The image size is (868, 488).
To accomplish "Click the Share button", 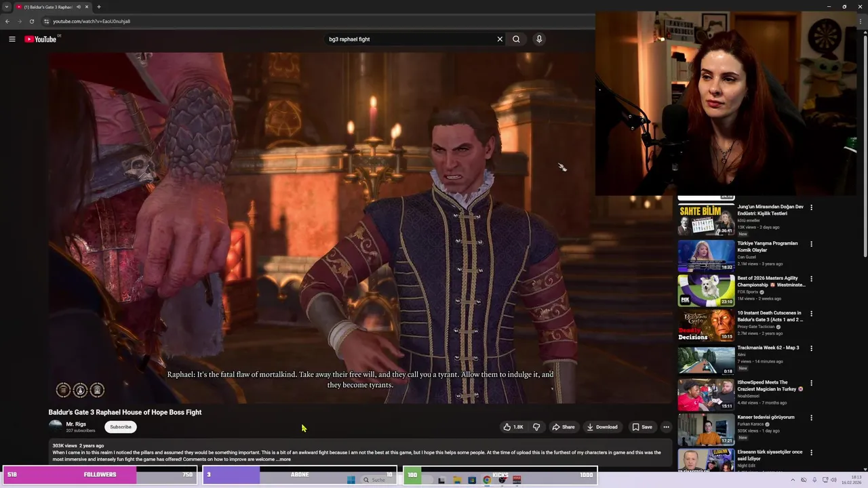I will 563,427.
